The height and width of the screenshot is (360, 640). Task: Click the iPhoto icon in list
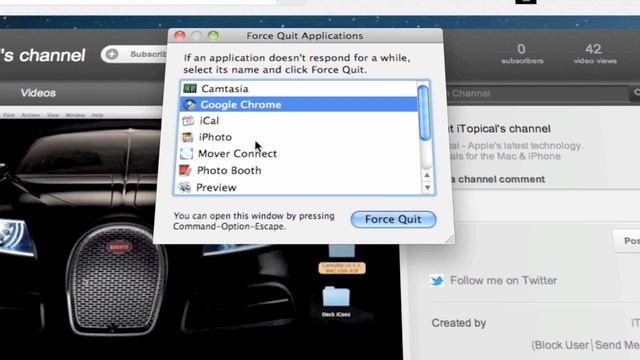(187, 137)
